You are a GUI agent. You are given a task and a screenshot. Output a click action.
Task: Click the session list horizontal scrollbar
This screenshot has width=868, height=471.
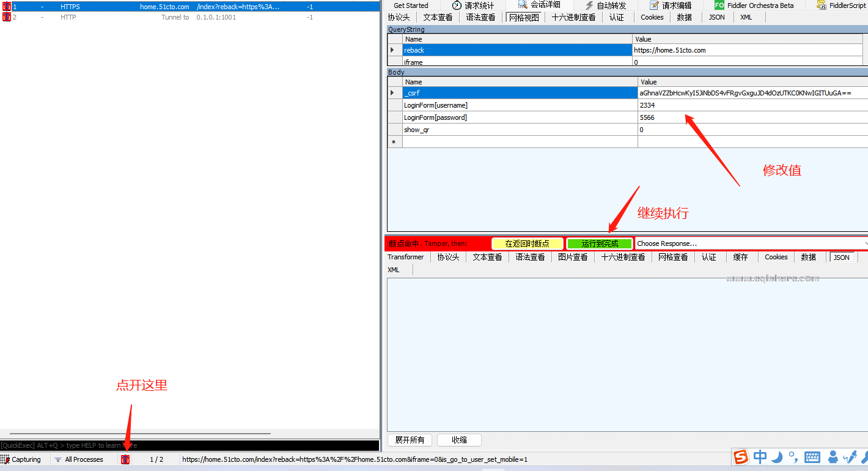coord(141,434)
